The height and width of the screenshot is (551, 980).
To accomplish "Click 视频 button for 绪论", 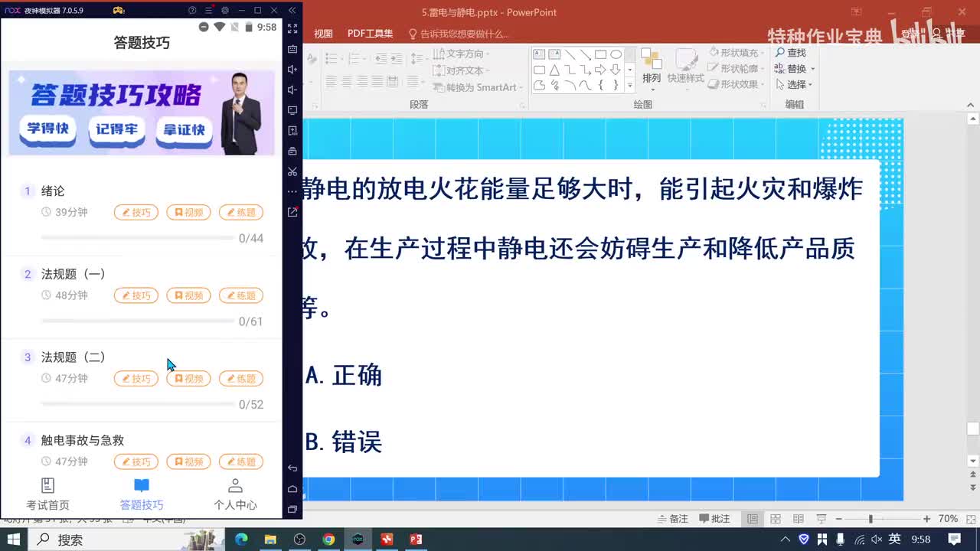I will (188, 213).
